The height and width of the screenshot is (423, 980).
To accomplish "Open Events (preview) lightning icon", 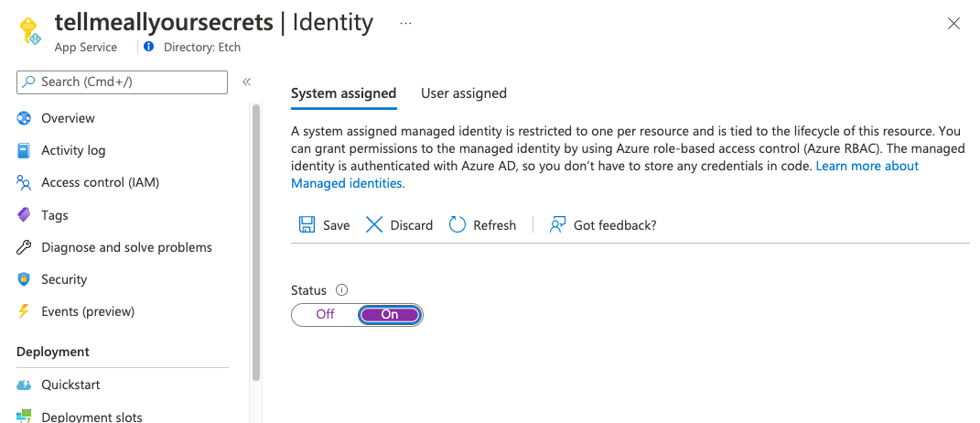I will 24,311.
